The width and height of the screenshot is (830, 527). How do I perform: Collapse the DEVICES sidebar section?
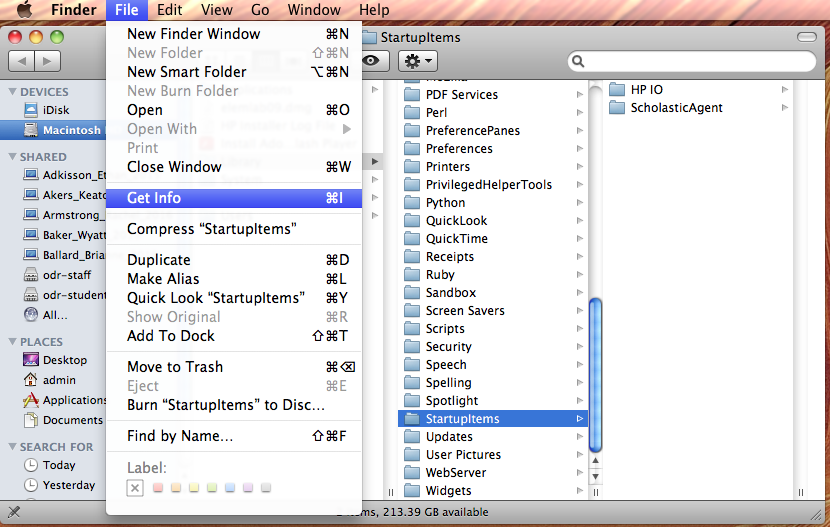12,92
